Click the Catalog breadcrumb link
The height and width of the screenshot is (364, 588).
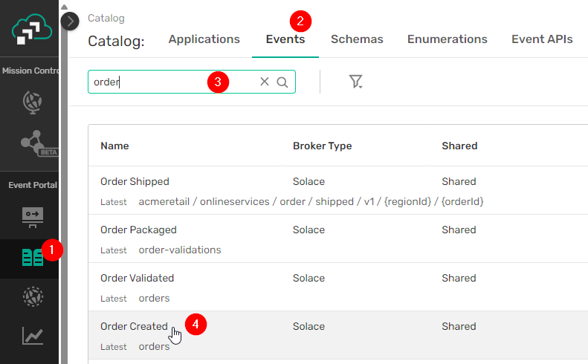tap(106, 18)
